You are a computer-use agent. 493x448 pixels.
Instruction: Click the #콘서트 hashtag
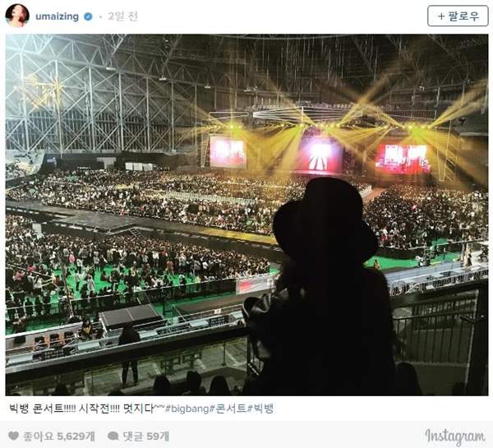228,409
